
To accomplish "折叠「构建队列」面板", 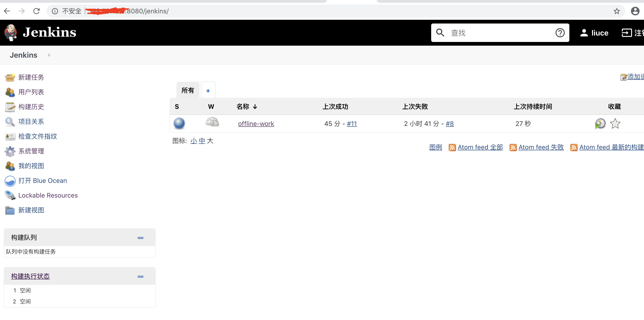I will click(141, 238).
